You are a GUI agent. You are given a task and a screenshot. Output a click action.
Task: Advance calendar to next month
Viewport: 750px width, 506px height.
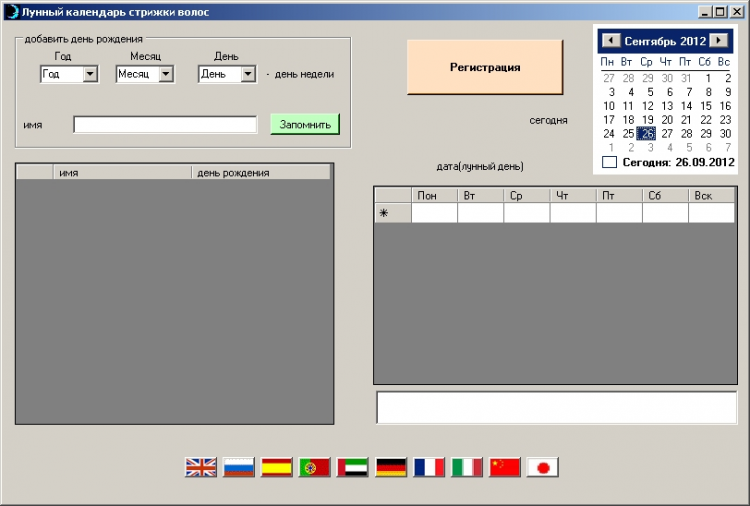[x=718, y=41]
